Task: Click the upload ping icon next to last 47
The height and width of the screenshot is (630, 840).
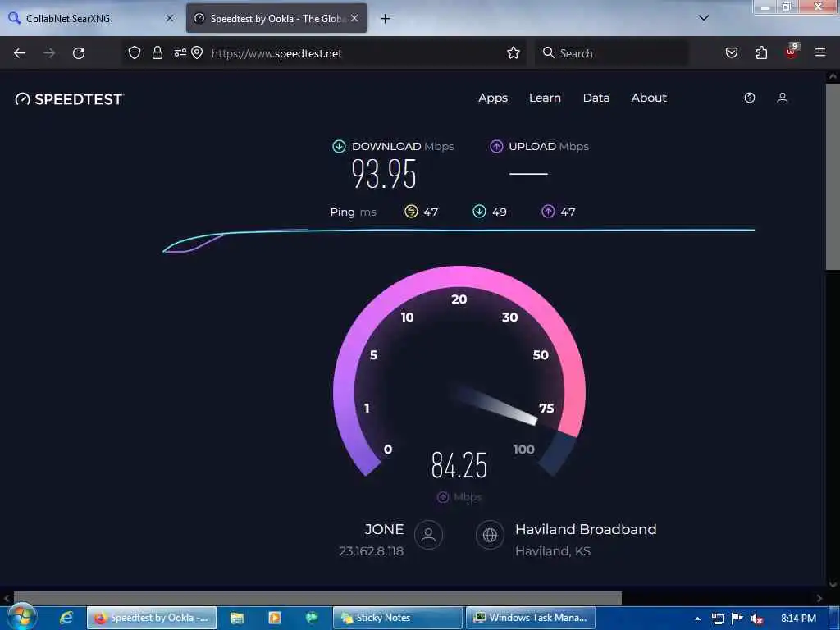Action: click(548, 212)
